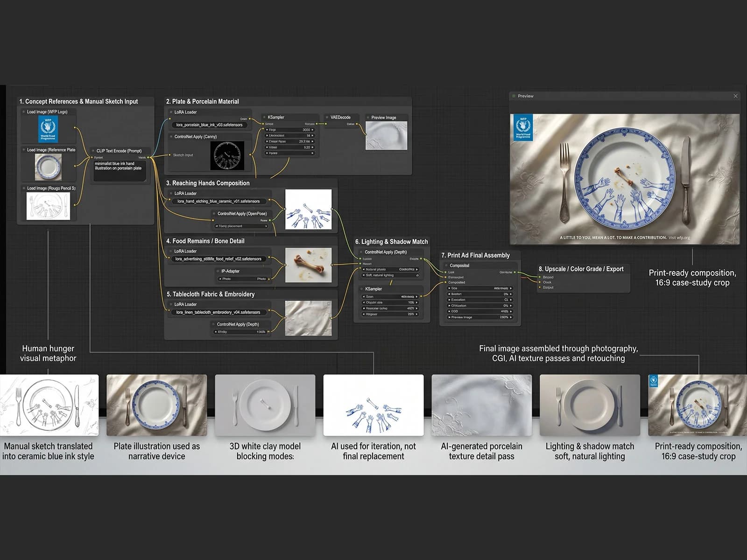
Task: Click the tablecloth preview image in group 5
Action: 308,318
